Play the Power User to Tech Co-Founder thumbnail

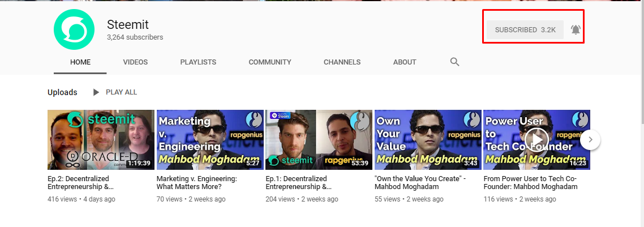(536, 140)
